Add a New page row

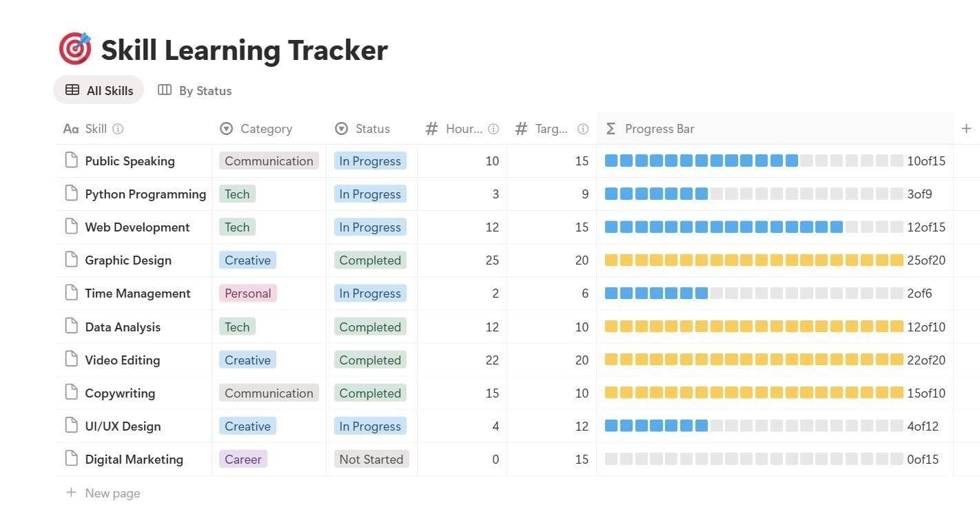click(103, 493)
